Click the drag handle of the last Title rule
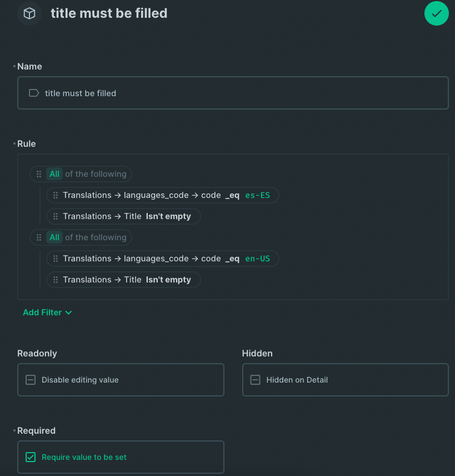The height and width of the screenshot is (476, 455). click(56, 280)
